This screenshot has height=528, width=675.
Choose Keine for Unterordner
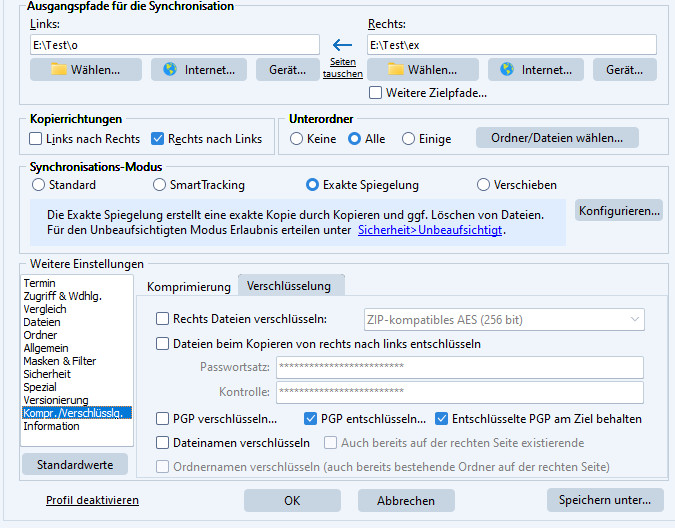click(x=297, y=139)
